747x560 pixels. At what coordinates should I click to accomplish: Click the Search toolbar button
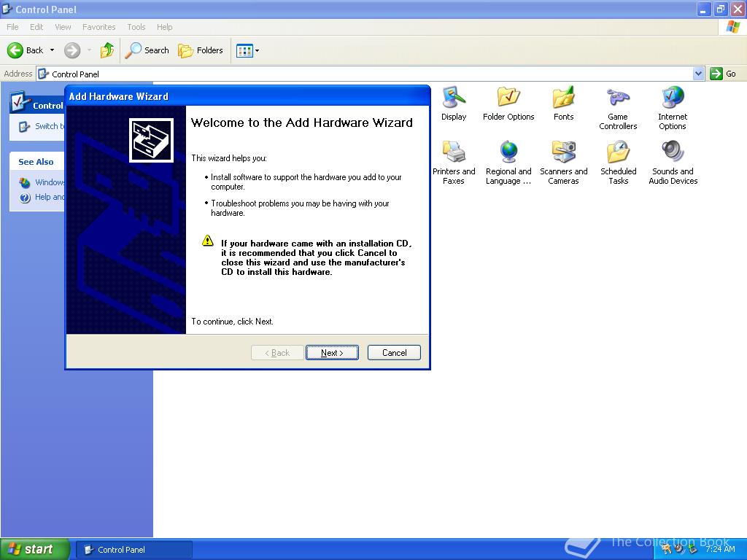tap(147, 50)
